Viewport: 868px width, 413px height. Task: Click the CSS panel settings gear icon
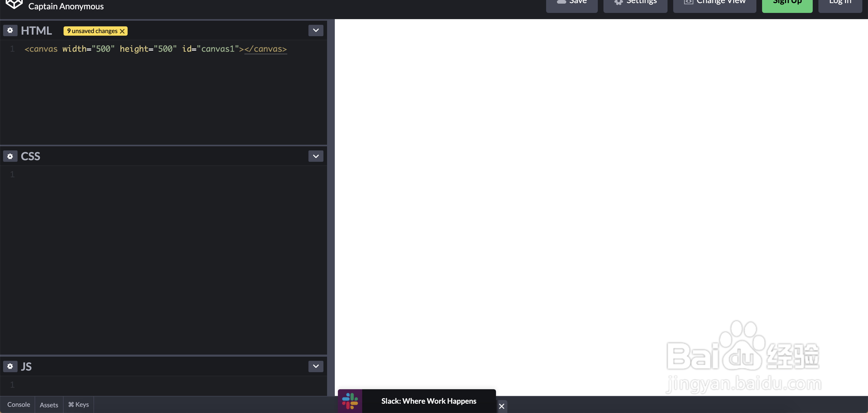point(10,157)
